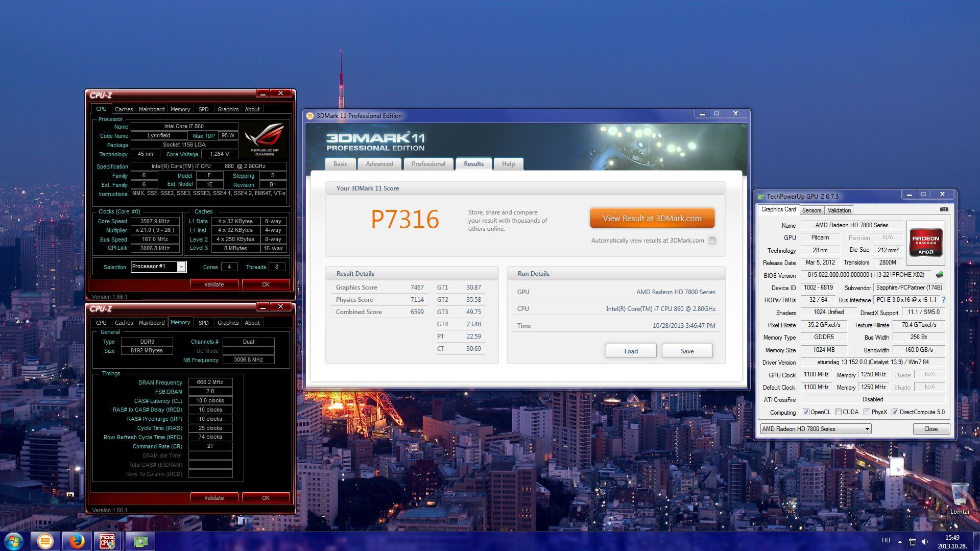The width and height of the screenshot is (980, 551).
Task: Open the Windows Start menu
Action: coord(14,541)
